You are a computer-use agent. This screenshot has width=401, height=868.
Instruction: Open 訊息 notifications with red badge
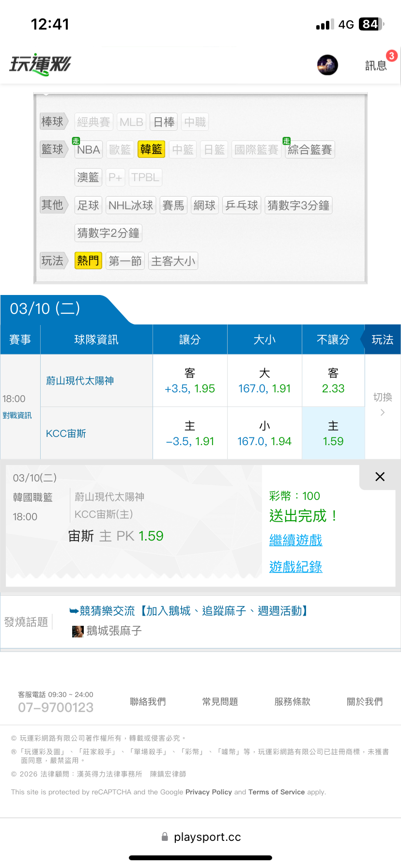376,65
